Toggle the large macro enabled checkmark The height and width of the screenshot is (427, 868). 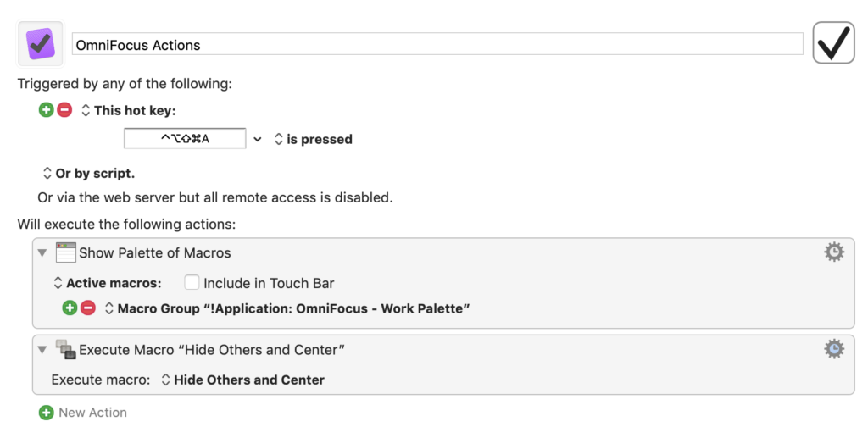click(x=833, y=43)
